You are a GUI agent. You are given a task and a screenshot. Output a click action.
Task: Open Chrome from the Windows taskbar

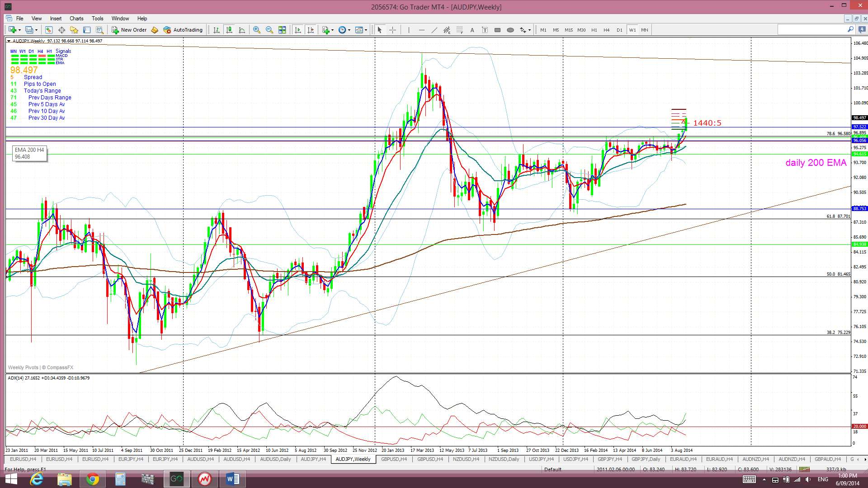[x=93, y=479]
